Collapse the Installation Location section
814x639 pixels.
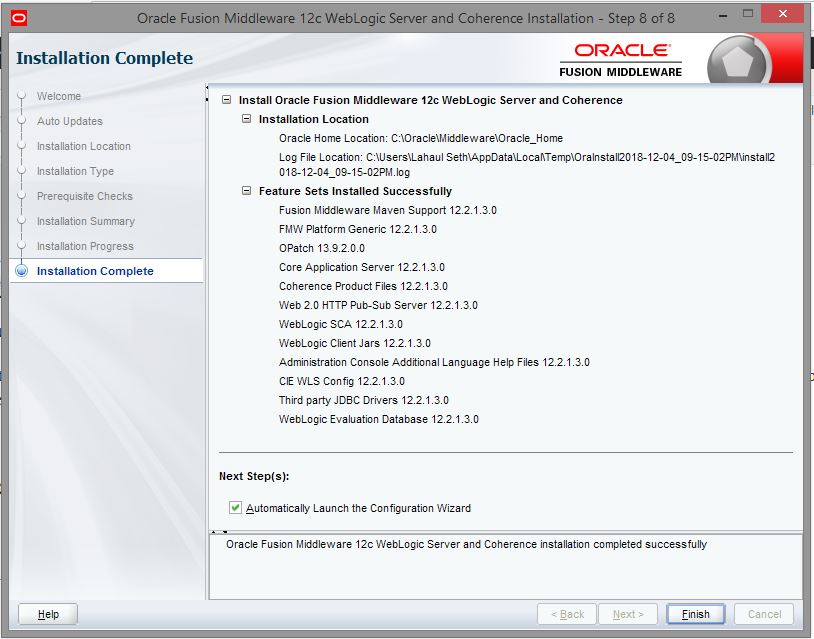coord(247,120)
